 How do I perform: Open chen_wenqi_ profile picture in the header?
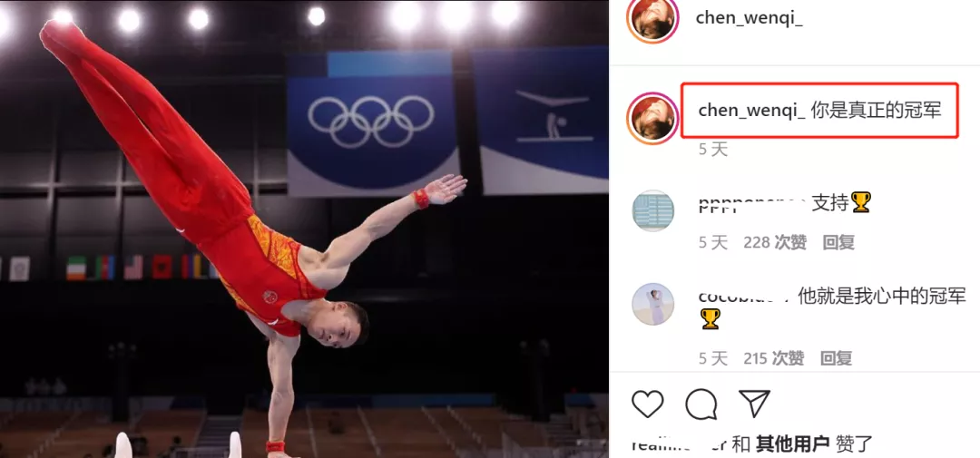pyautogui.click(x=652, y=18)
